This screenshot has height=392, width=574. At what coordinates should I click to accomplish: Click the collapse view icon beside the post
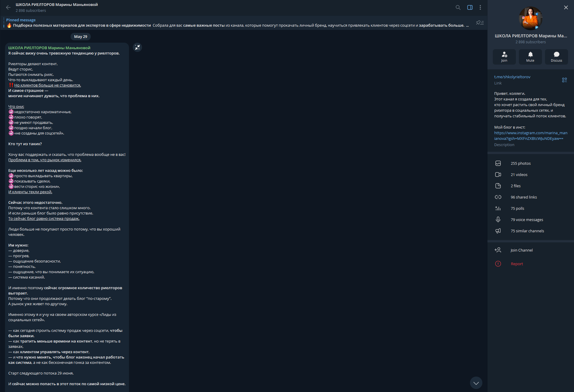[137, 47]
